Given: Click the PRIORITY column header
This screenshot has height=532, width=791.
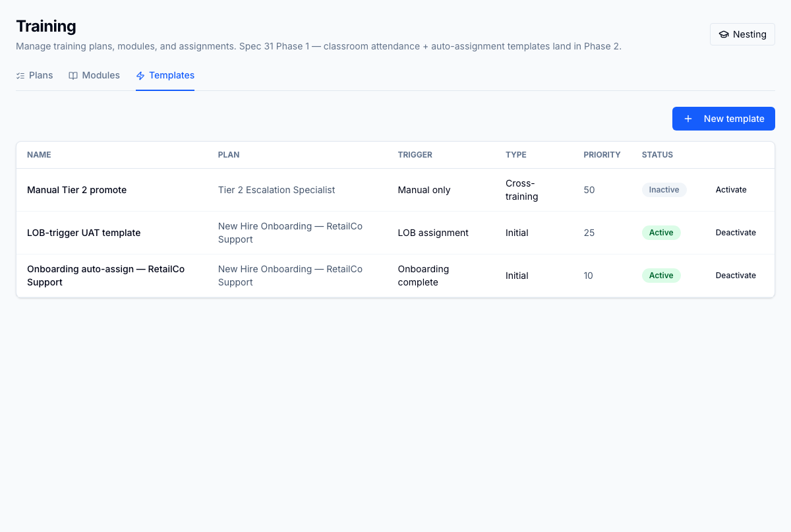Looking at the screenshot, I should [602, 155].
